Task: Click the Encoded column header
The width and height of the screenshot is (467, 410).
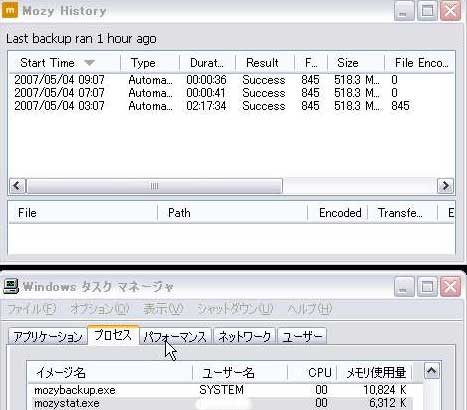Action: (337, 213)
